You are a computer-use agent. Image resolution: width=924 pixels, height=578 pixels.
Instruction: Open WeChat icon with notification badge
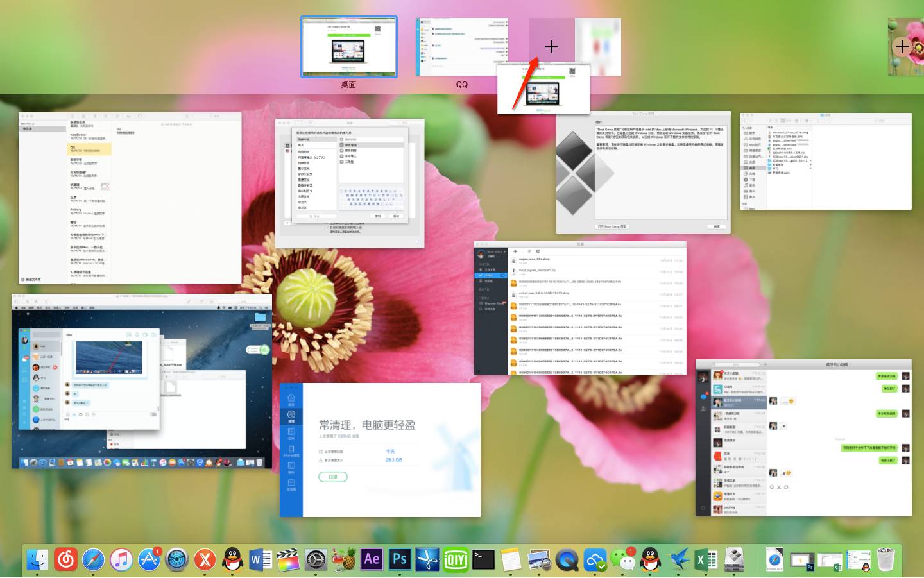[x=622, y=559]
